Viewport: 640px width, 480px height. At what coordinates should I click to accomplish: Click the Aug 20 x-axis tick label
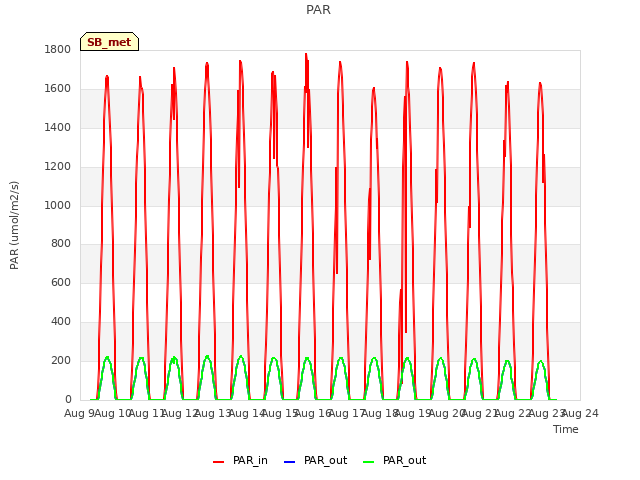447,413
